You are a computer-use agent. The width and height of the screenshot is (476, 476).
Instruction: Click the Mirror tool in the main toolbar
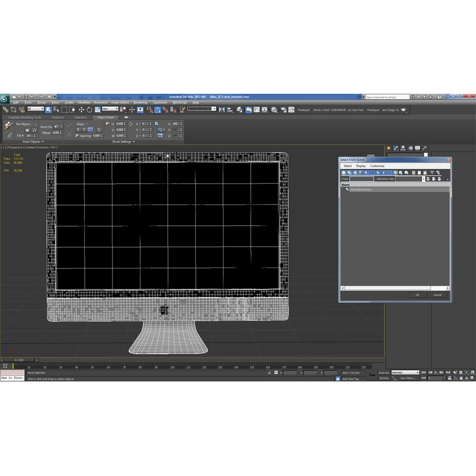coord(222,110)
